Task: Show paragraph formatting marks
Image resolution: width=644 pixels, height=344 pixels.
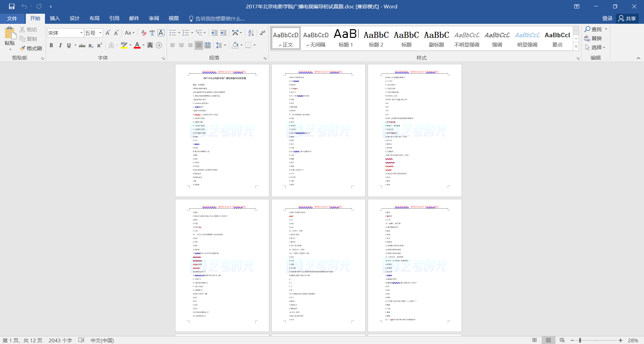Action: tap(262, 33)
